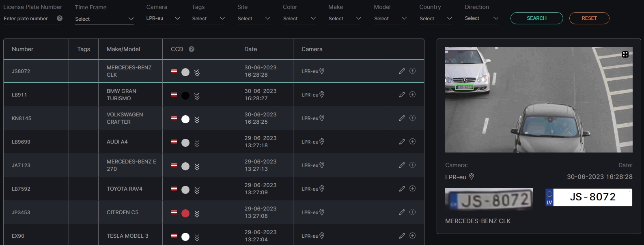Show camera location for LB9699 row
644x245 pixels.
tap(322, 142)
